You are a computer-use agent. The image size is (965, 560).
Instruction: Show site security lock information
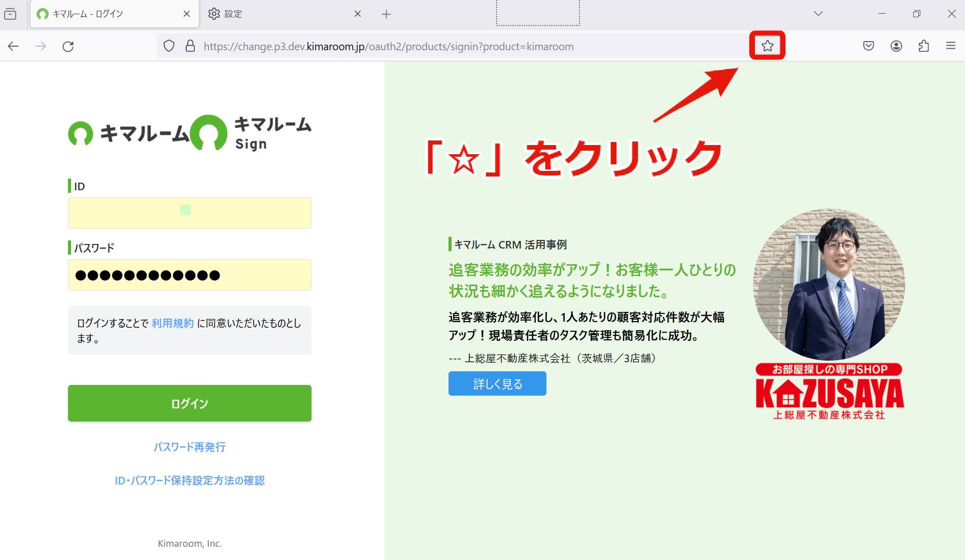(190, 46)
